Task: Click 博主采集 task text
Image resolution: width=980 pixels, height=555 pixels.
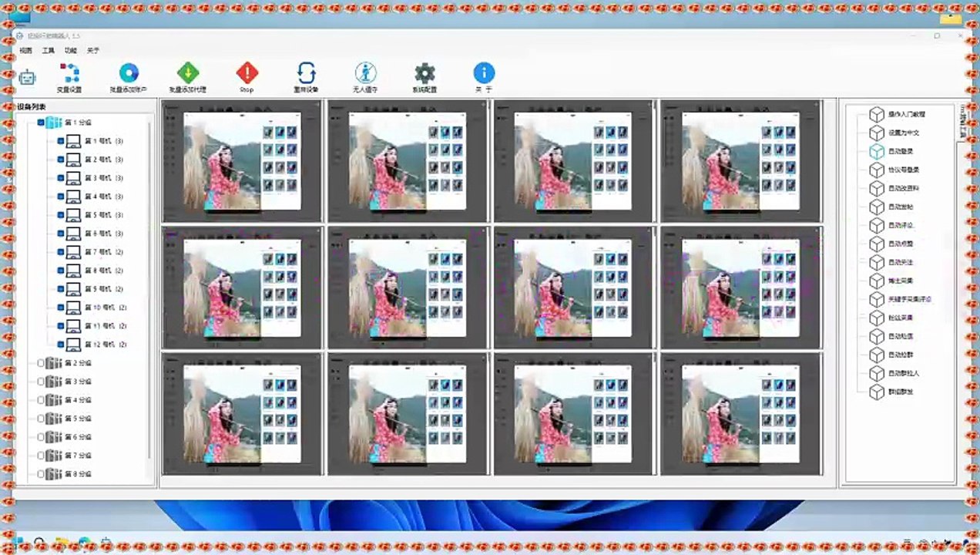Action: 901,281
